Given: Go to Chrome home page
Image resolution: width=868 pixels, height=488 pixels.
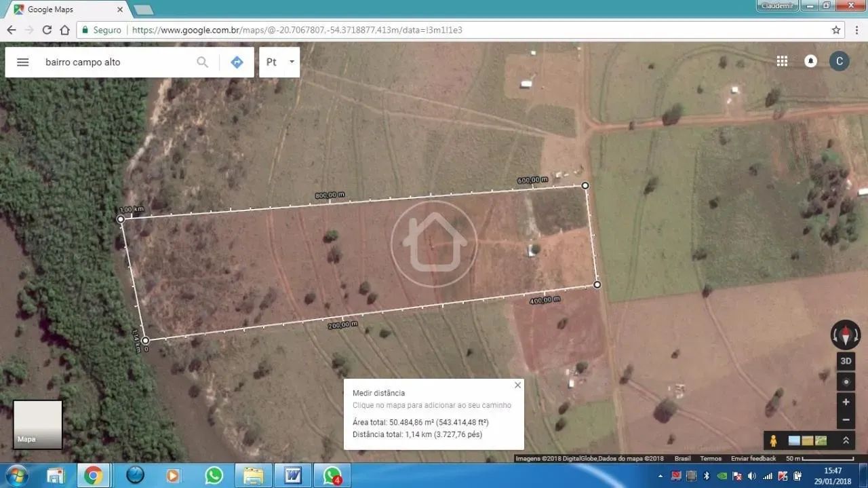Looking at the screenshot, I should (64, 30).
